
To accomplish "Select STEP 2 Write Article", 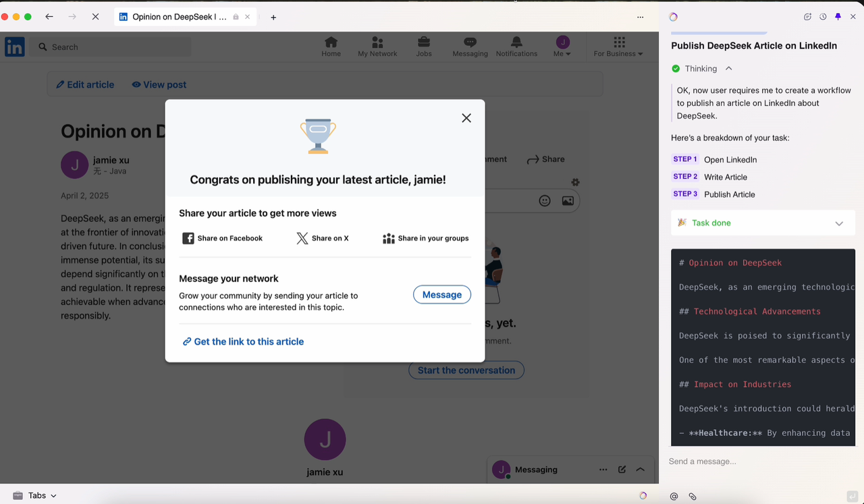I will pyautogui.click(x=710, y=177).
